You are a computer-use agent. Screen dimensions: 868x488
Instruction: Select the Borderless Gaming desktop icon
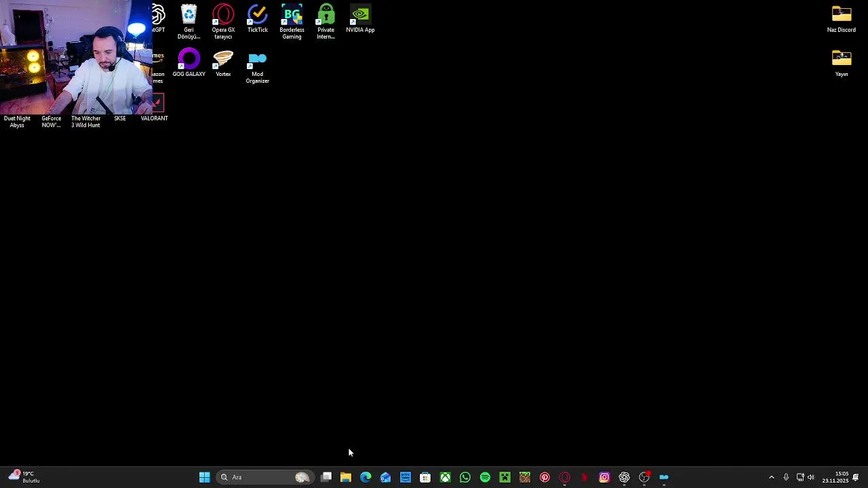(292, 22)
